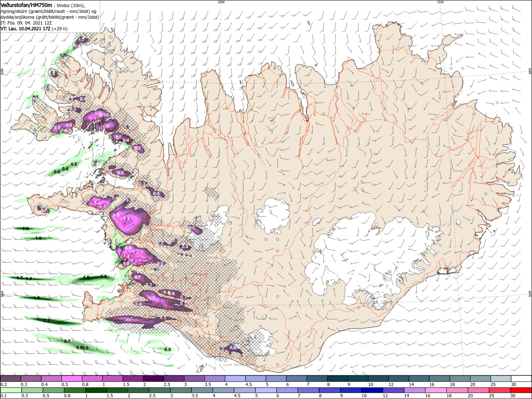Viewport: 532px width, 399px height.
Task: Pick the lower-row swatch between 2 and 2.5
Action: [x=139, y=390]
